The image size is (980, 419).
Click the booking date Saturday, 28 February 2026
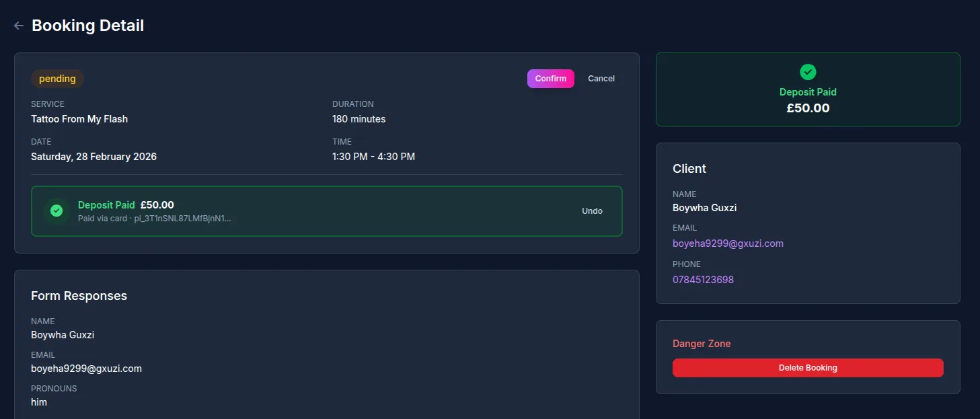pyautogui.click(x=93, y=157)
